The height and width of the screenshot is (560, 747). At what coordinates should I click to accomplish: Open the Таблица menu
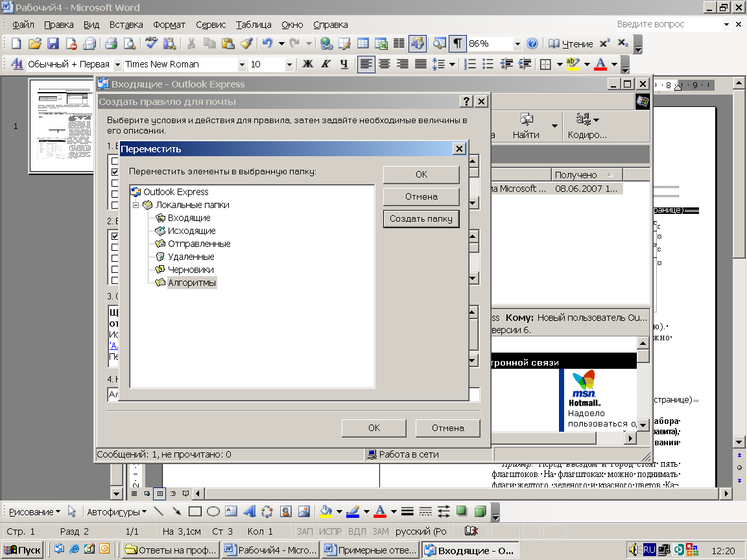(254, 24)
